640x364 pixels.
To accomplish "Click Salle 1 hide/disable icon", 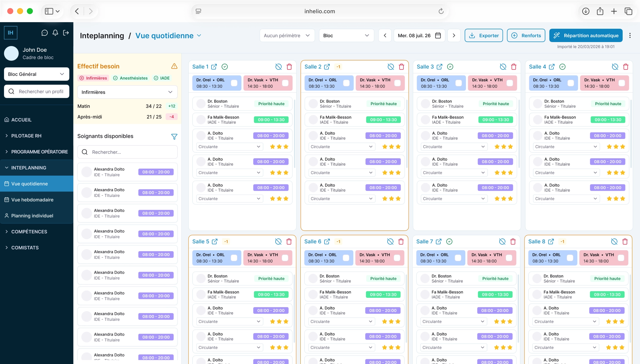I will coord(278,67).
